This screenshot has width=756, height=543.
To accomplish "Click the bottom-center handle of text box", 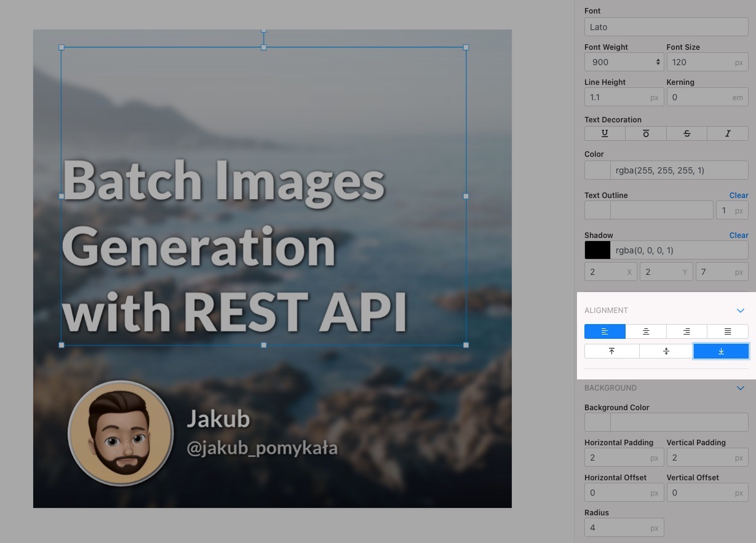I will coord(264,345).
